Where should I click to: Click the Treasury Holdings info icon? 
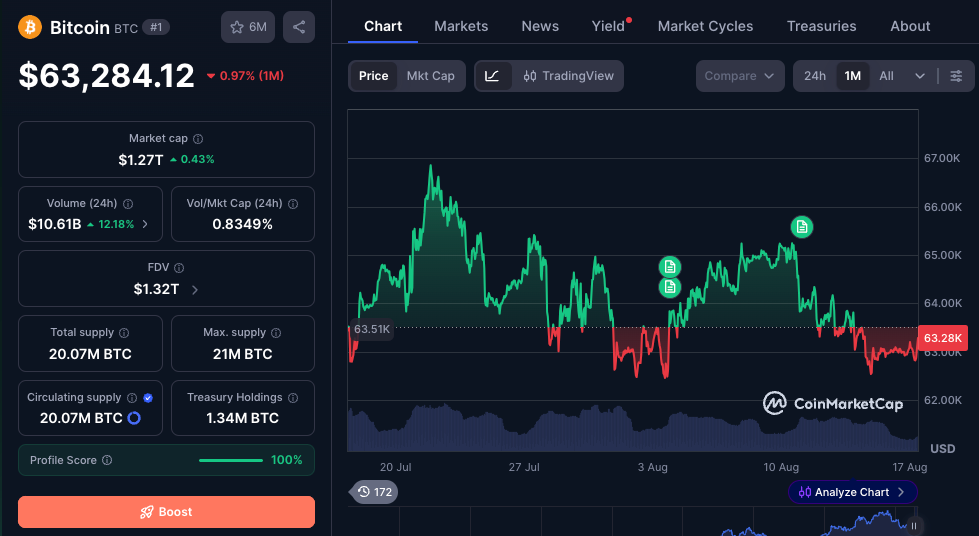pyautogui.click(x=293, y=397)
